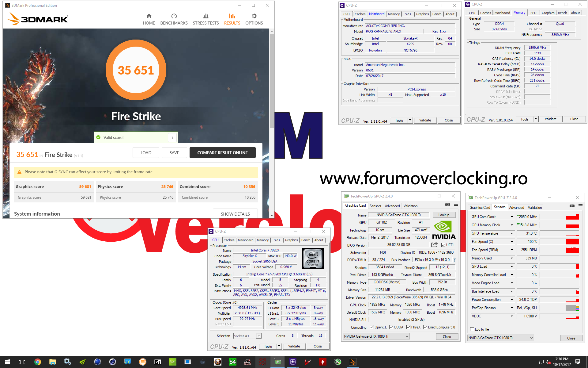Click camera icon in GPU-Z Sensors window

coord(572,206)
